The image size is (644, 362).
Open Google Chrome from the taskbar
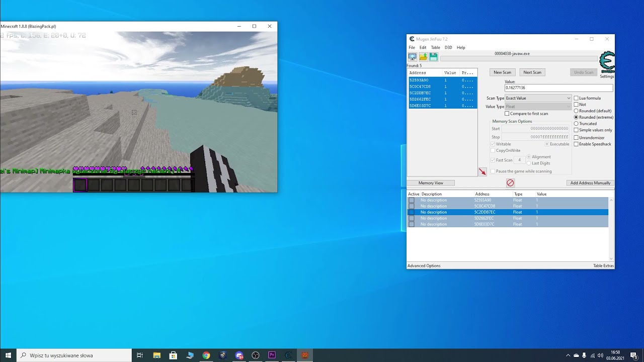pyautogui.click(x=206, y=355)
